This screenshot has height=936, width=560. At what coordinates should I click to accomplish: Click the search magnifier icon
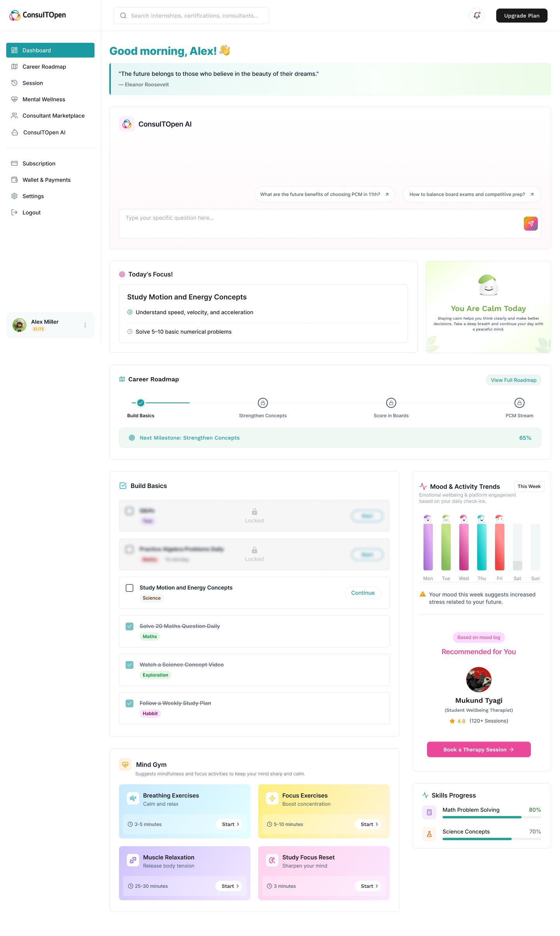123,16
